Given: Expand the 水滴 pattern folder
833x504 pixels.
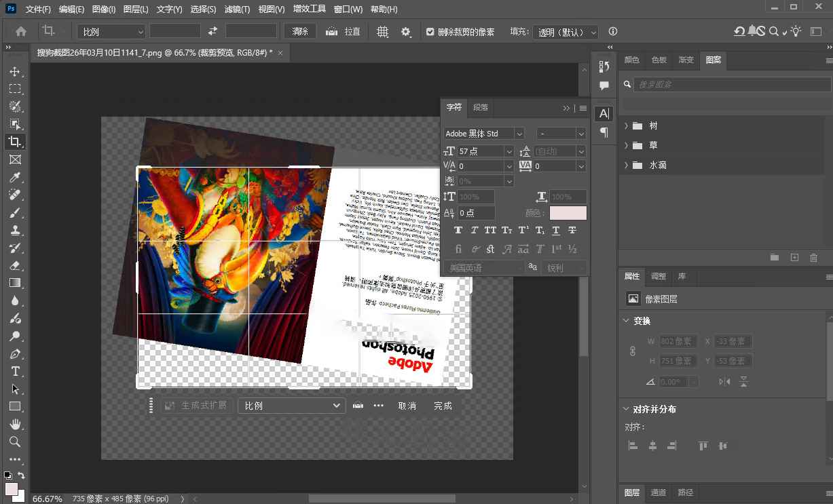Looking at the screenshot, I should 626,165.
